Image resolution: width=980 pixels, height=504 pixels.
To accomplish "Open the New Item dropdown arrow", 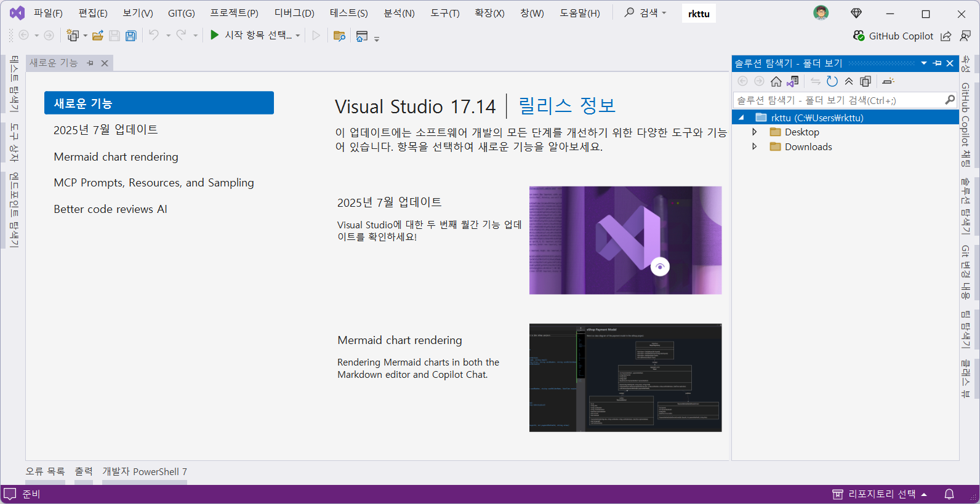I will tap(86, 36).
